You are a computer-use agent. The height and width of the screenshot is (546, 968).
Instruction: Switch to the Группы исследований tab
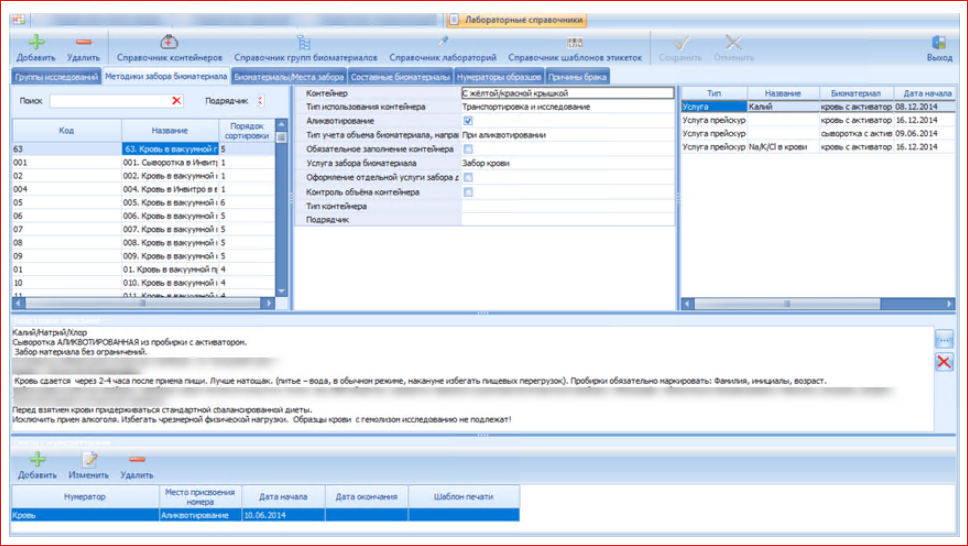[56, 77]
